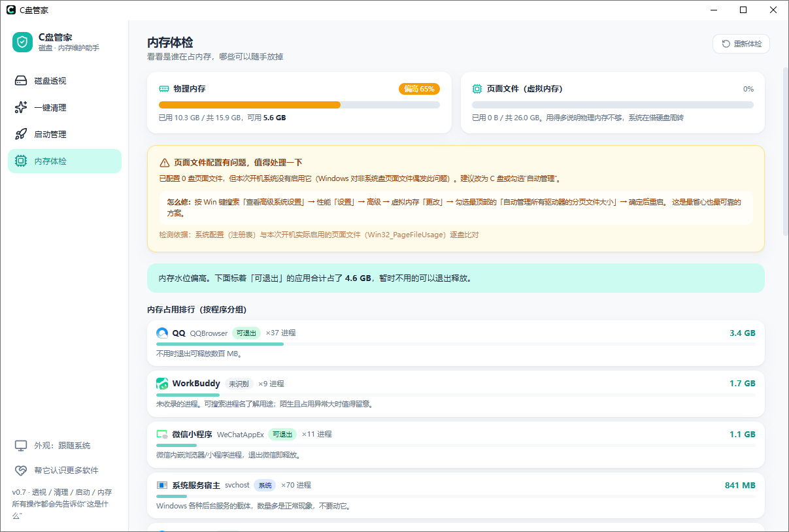Image resolution: width=789 pixels, height=532 pixels.
Task: Click the title bar C盘管家 app icon
Action: (10, 10)
